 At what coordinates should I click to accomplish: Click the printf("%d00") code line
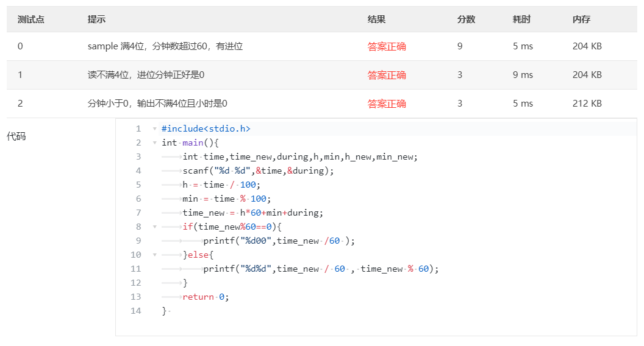point(279,241)
